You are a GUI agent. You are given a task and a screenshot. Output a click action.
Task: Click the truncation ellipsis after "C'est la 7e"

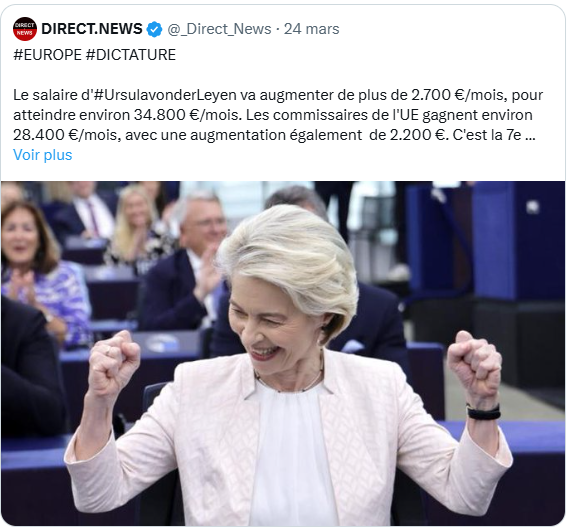pos(530,135)
